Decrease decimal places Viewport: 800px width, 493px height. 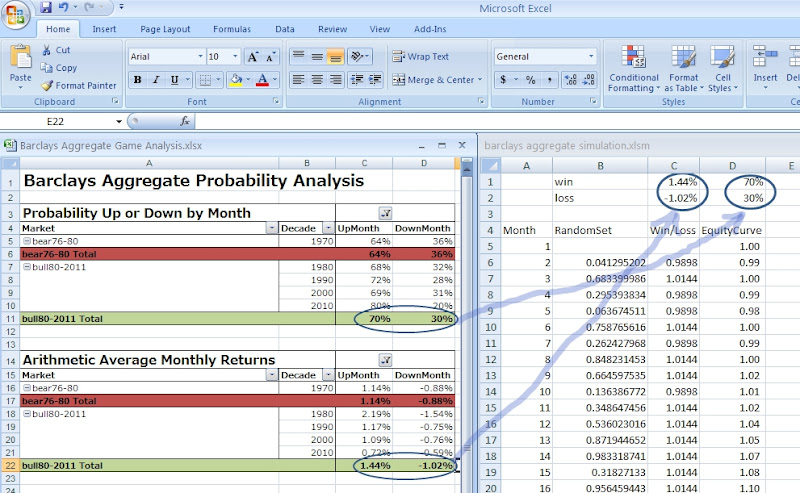pyautogui.click(x=588, y=80)
